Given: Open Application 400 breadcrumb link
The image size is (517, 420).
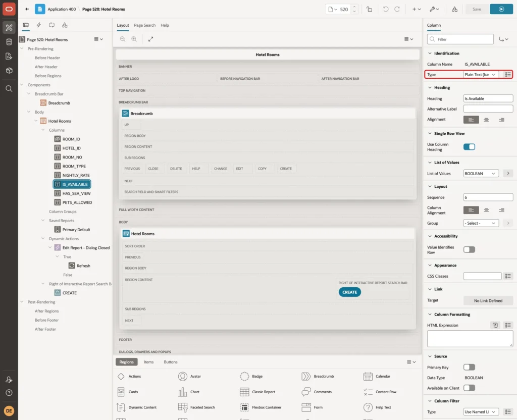Looking at the screenshot, I should [x=62, y=9].
